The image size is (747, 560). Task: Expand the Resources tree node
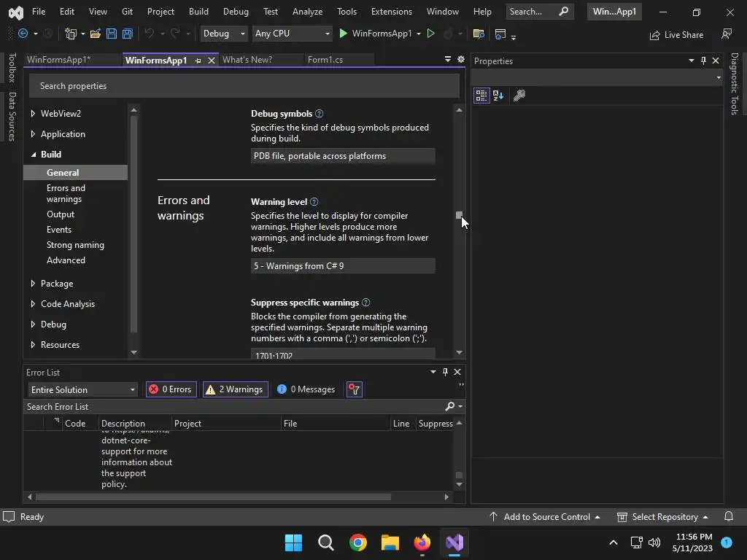(33, 345)
